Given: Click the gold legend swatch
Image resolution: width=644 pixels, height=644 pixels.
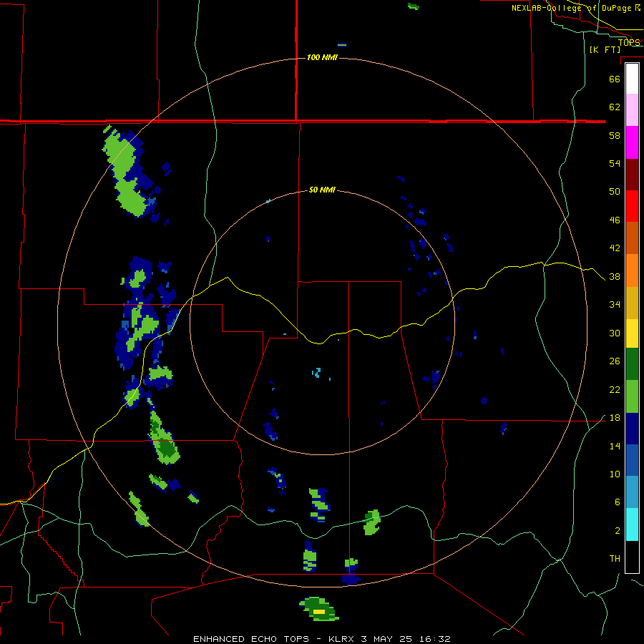Looking at the screenshot, I should (632, 303).
